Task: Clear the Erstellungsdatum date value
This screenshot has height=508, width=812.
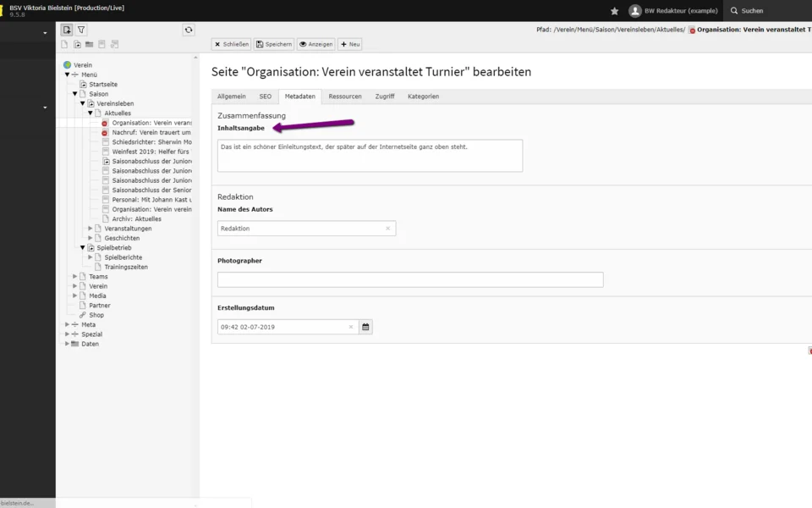Action: (351, 327)
